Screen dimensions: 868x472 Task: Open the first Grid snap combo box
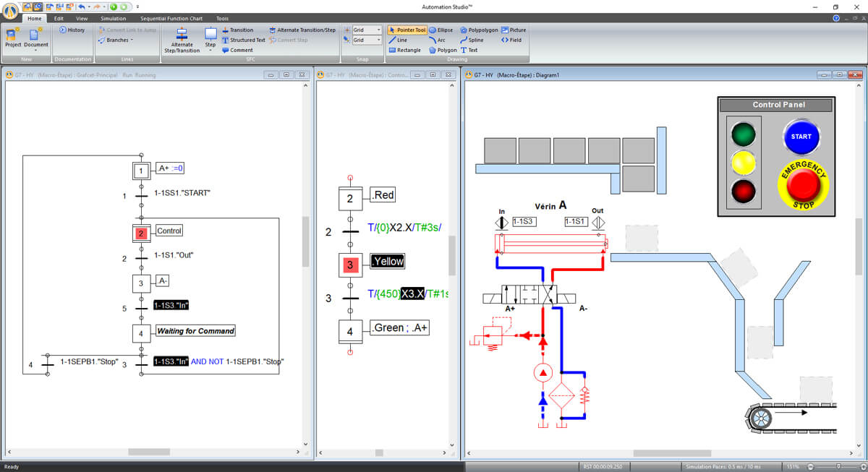click(367, 30)
